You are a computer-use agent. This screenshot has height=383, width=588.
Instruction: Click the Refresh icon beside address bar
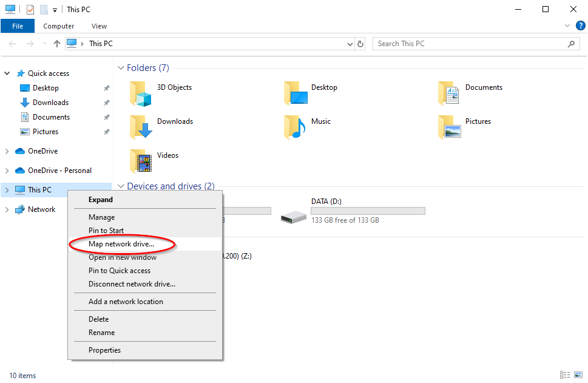tap(360, 44)
